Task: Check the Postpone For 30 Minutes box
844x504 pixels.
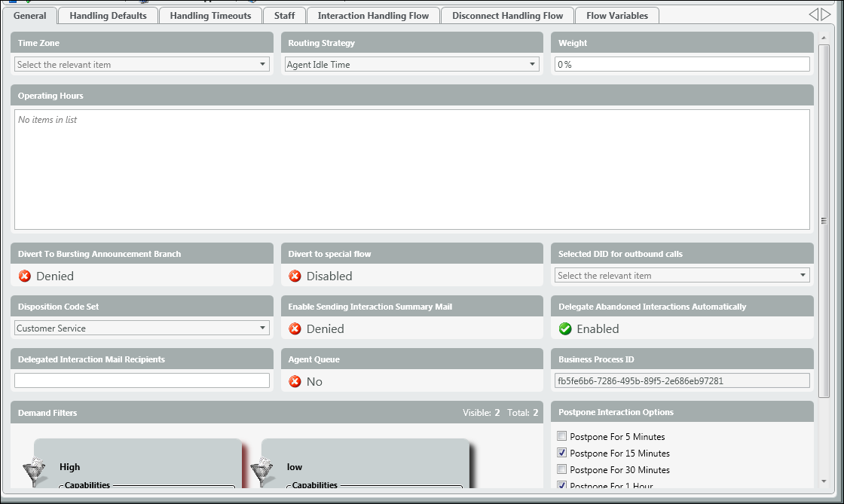Action: 561,469
